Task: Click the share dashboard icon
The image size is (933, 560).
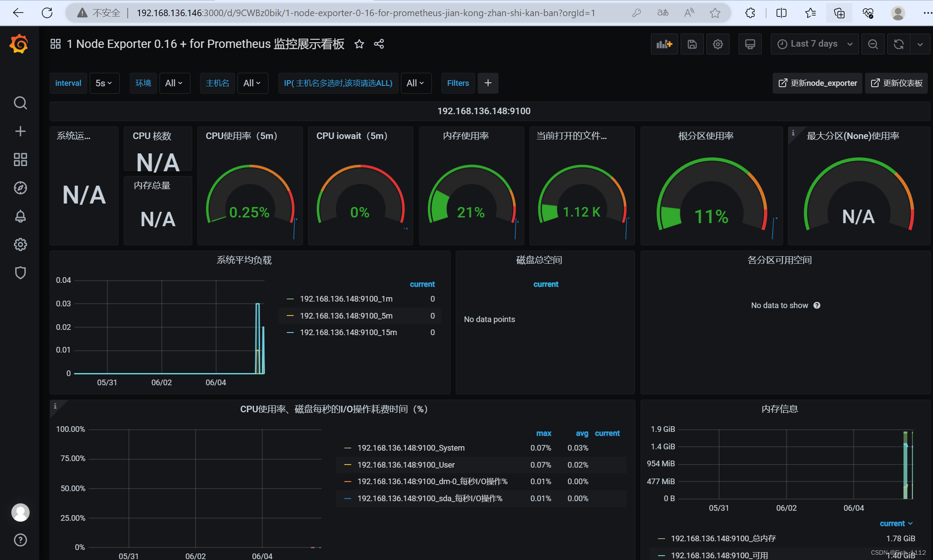Action: (x=379, y=44)
